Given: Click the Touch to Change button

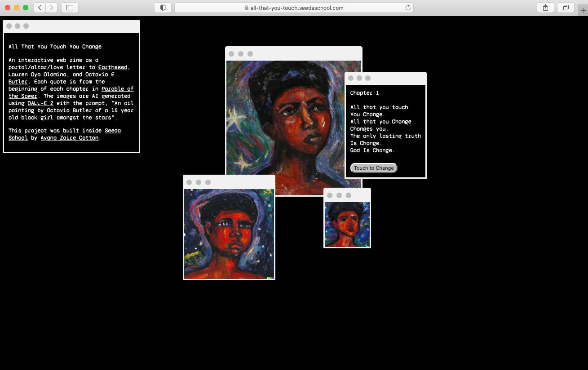Looking at the screenshot, I should tap(374, 168).
